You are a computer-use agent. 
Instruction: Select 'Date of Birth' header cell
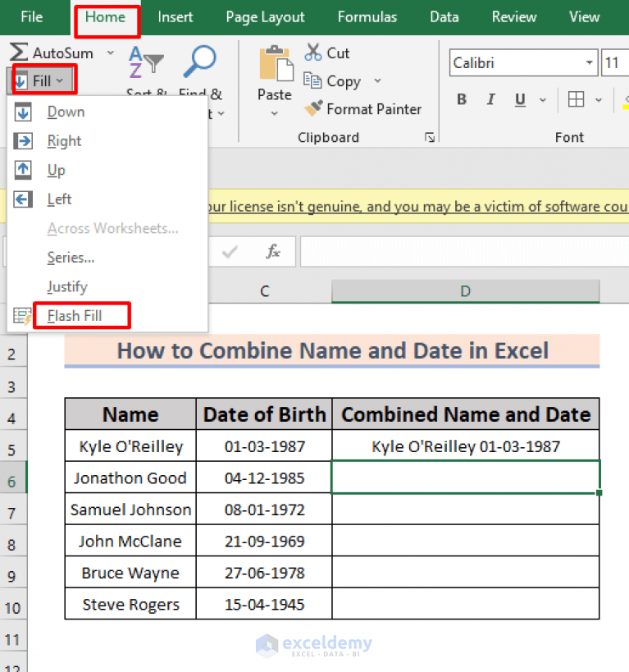click(264, 414)
